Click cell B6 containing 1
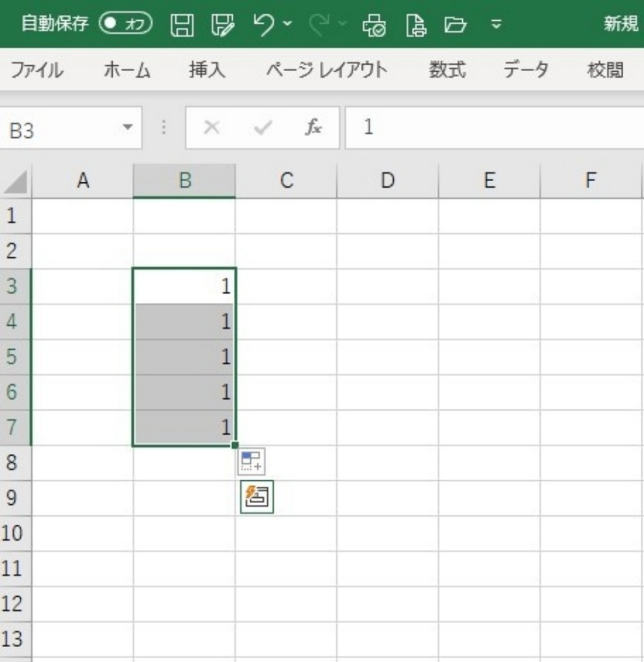Image resolution: width=644 pixels, height=662 pixels. [x=184, y=392]
